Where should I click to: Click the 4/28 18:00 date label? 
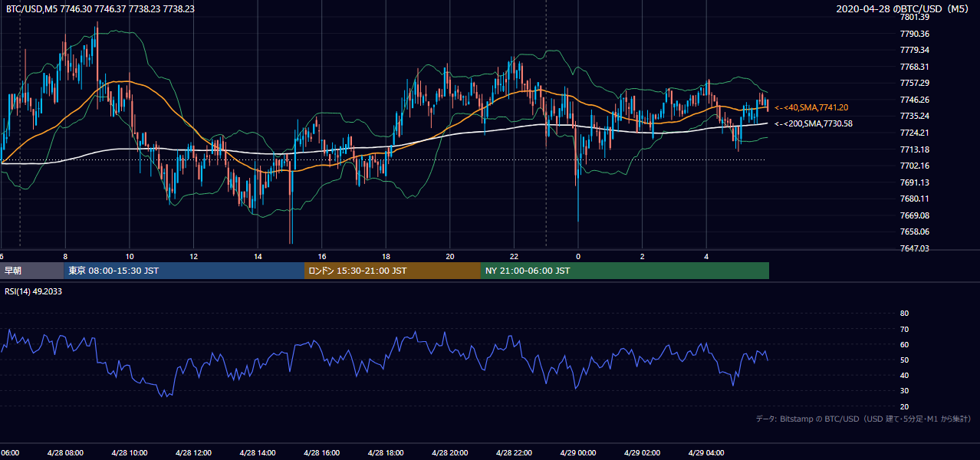(x=386, y=452)
